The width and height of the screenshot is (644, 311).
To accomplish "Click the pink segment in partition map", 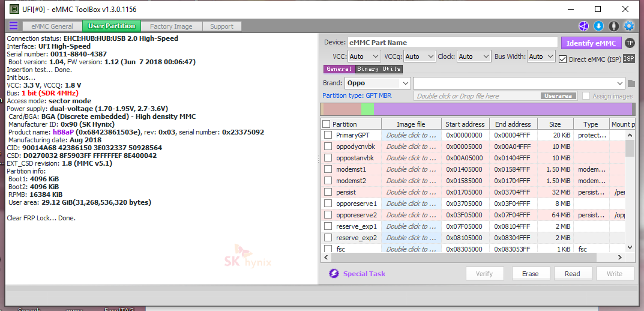I will click(x=343, y=109).
